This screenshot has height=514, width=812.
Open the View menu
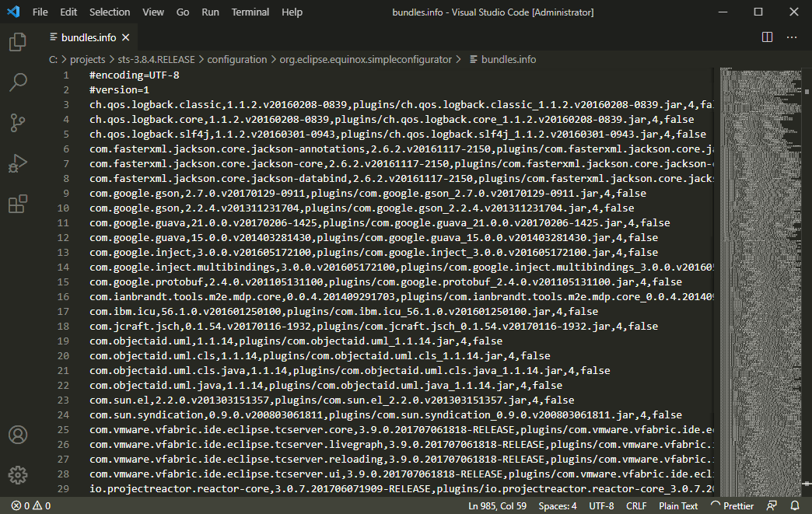153,12
